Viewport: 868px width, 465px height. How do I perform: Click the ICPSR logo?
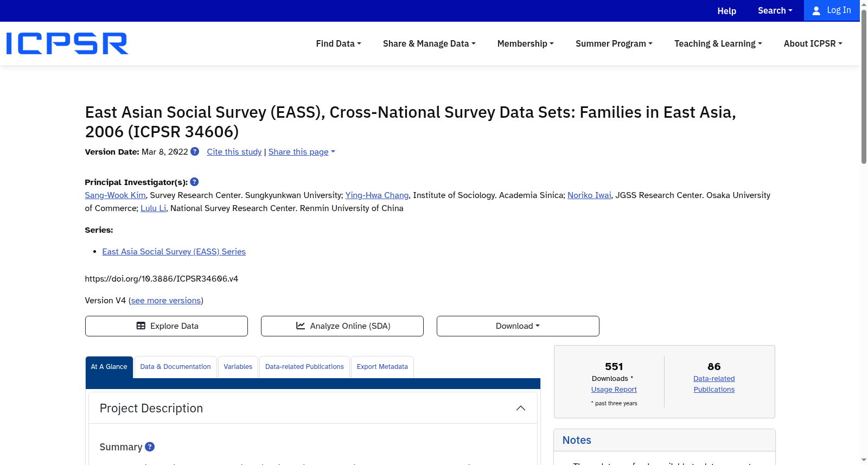point(67,43)
